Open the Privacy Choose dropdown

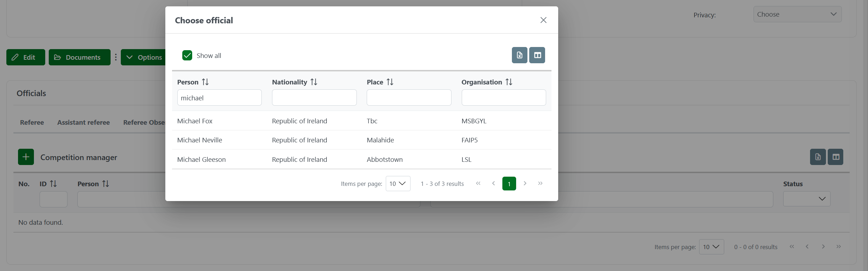pos(797,14)
